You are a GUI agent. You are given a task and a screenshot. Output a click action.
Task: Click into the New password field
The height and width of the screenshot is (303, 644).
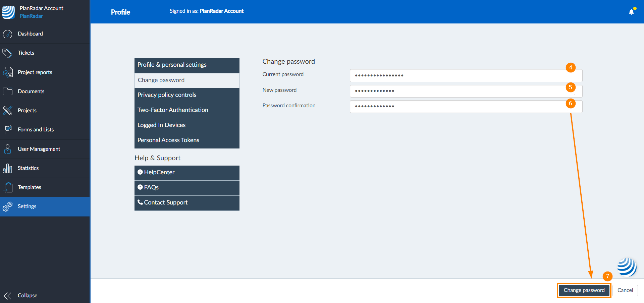tap(466, 91)
